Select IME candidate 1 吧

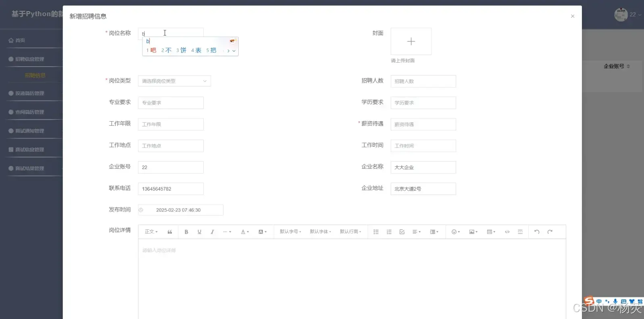coord(151,50)
